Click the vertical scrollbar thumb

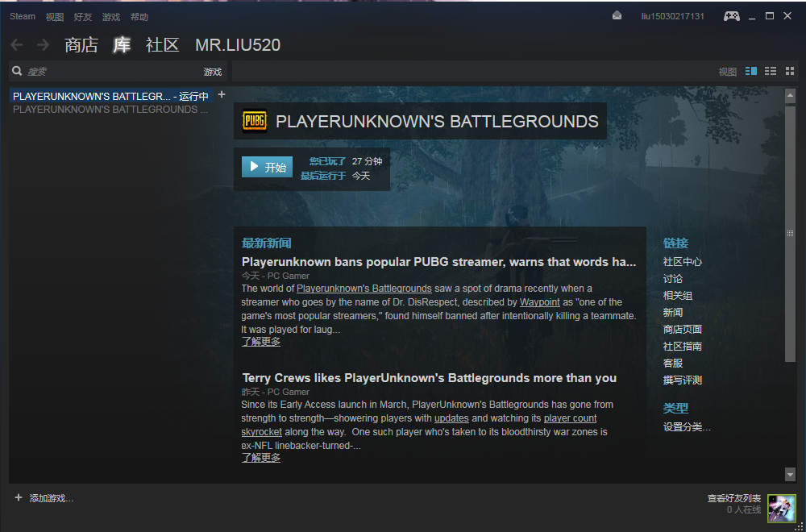[x=790, y=234]
